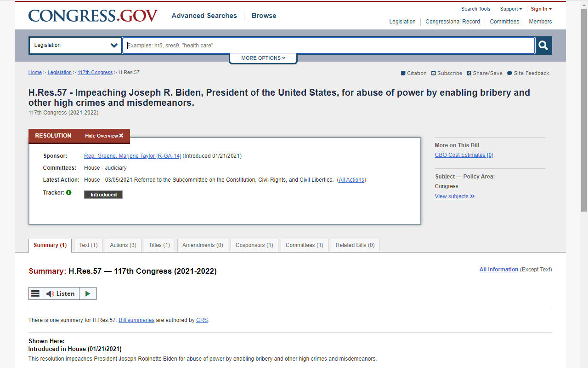Open the Cosponsors (1) tab
Screen dimensions: 588x368
[254, 245]
